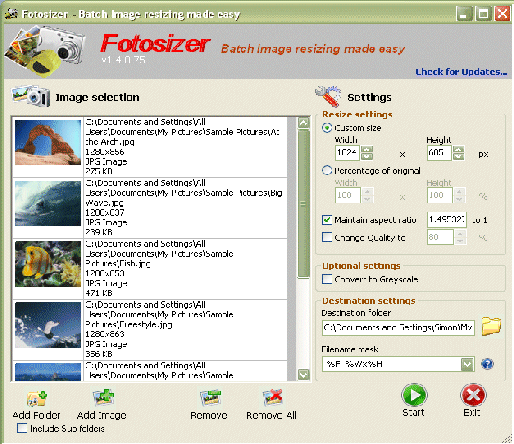This screenshot has height=444, width=514.
Task: Open filename mask help question icon
Action: (x=487, y=364)
